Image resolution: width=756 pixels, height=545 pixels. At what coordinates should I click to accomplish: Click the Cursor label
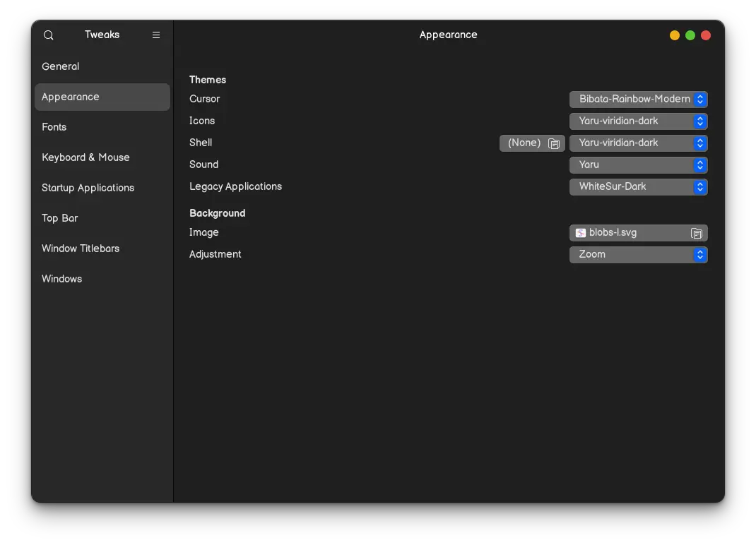tap(204, 100)
